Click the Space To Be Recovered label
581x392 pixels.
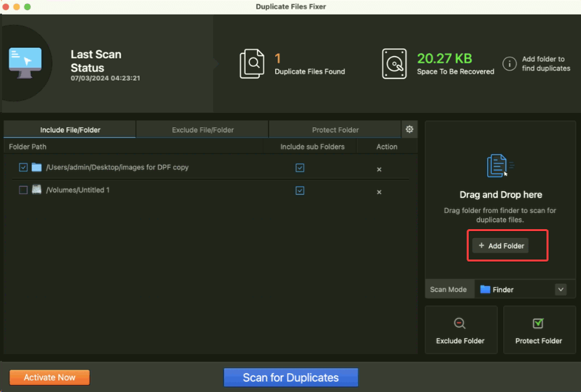pyautogui.click(x=455, y=72)
